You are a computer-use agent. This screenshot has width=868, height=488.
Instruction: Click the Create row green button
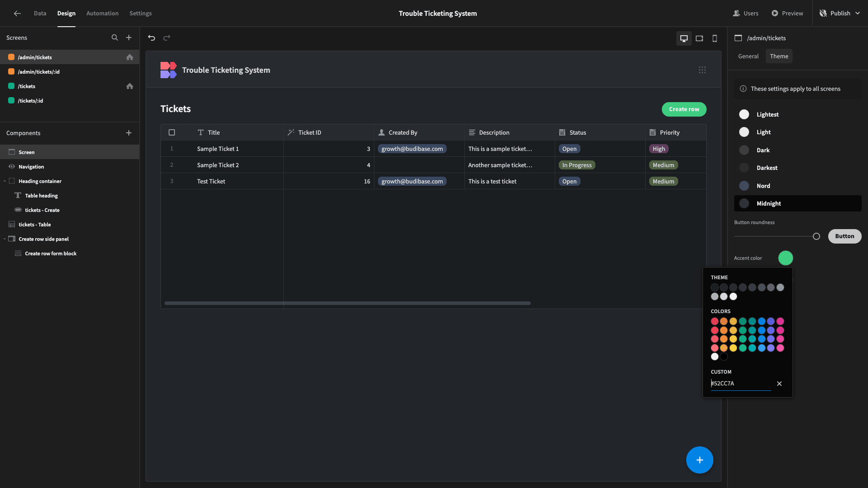tap(683, 109)
